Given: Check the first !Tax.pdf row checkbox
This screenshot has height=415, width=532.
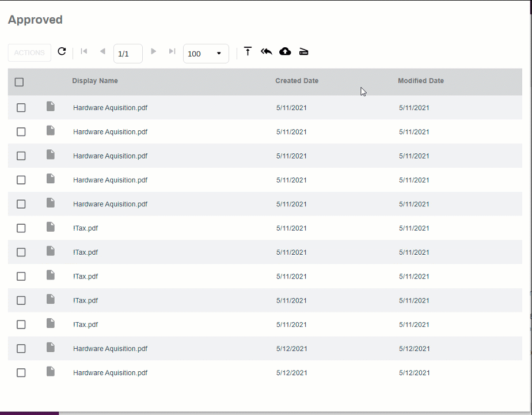Looking at the screenshot, I should click(x=21, y=228).
